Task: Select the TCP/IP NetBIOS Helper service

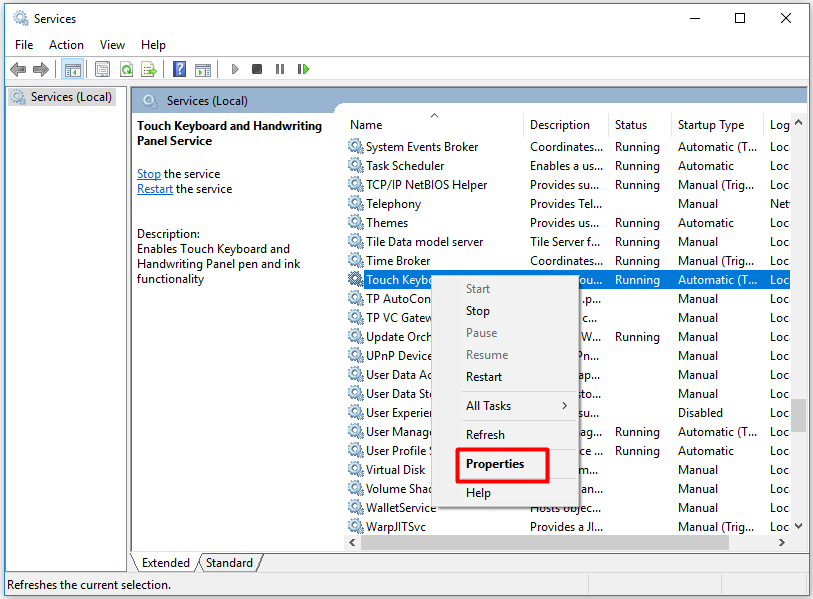Action: (x=568, y=185)
